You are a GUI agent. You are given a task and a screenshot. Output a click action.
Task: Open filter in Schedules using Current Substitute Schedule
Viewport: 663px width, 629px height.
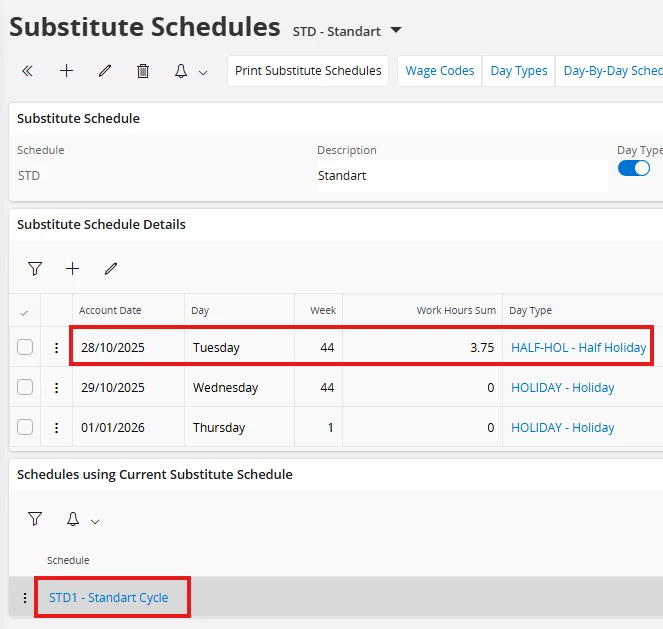click(x=35, y=519)
